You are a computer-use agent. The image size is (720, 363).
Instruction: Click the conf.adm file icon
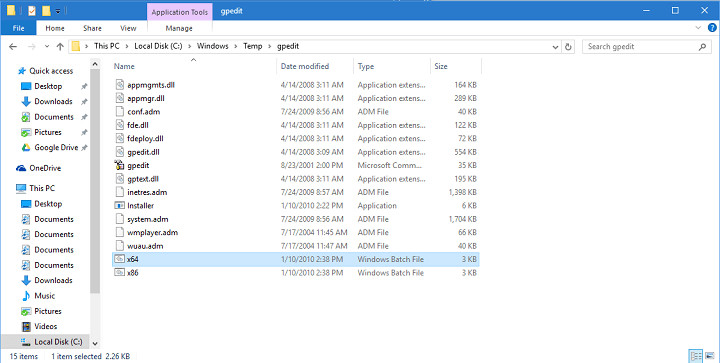[x=119, y=112]
